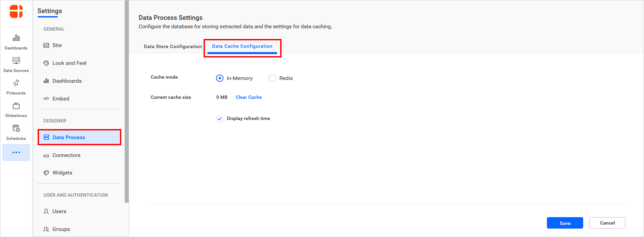Click the Look and Feel palette icon
Viewport: 644px width, 237px height.
pos(46,63)
